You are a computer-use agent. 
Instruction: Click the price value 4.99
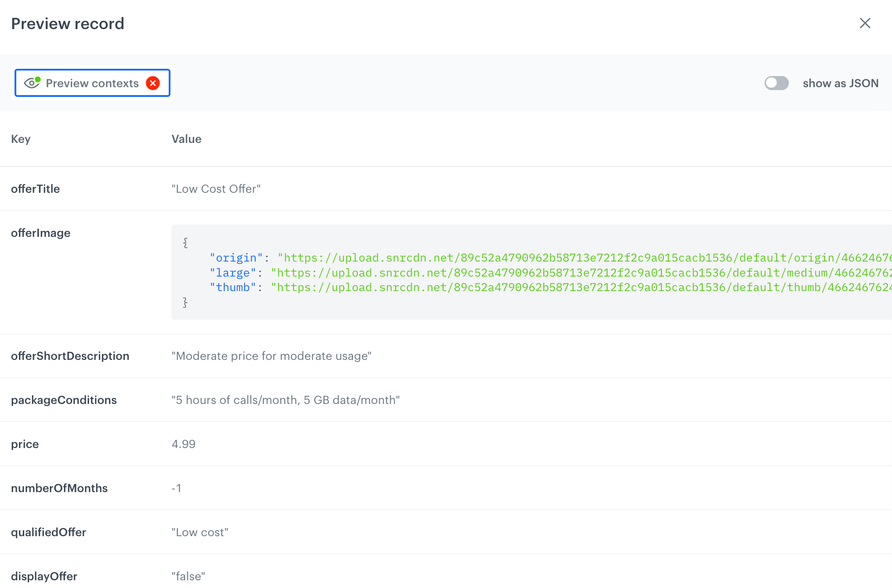click(184, 444)
